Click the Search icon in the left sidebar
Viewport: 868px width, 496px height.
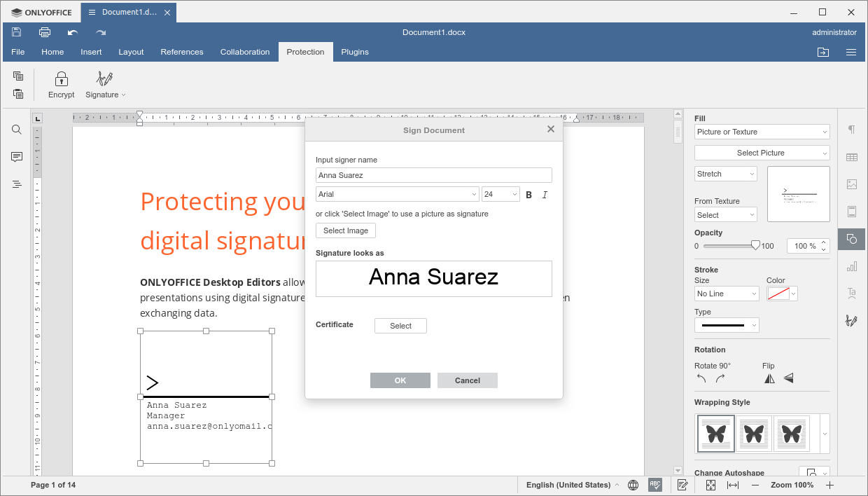pos(16,130)
